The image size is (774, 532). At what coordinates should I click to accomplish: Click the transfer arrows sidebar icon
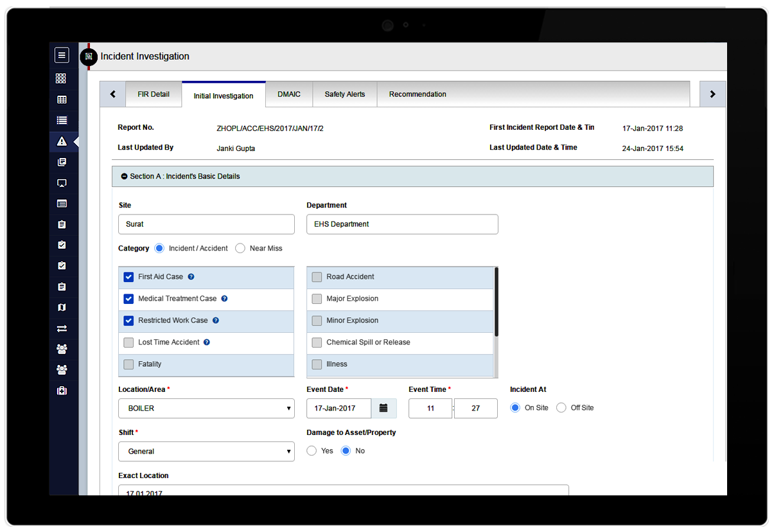pos(62,328)
